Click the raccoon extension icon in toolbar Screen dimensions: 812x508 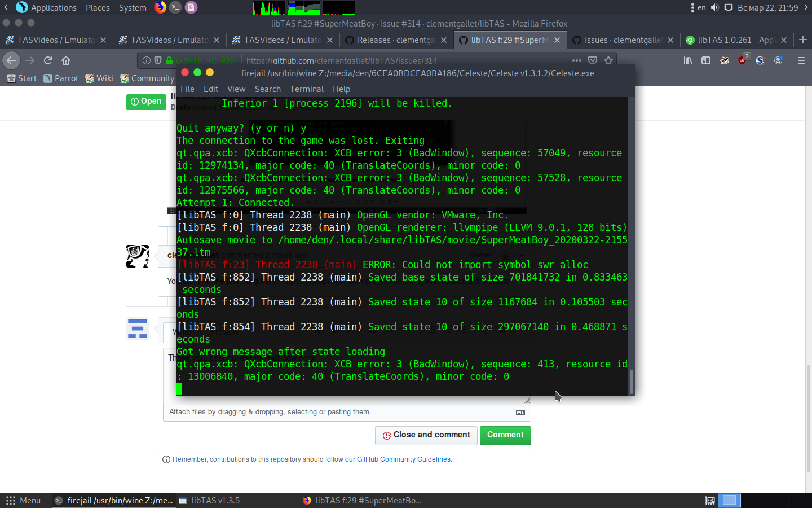[x=724, y=60]
